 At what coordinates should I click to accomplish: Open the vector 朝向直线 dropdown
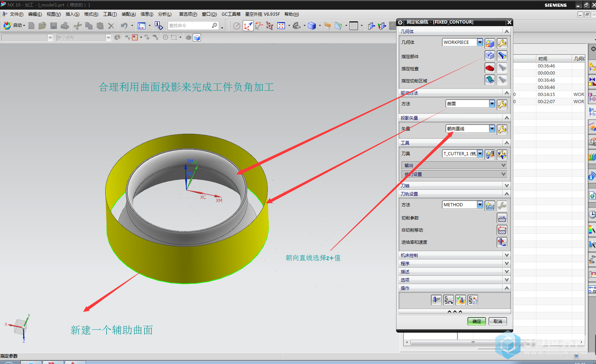pos(492,128)
